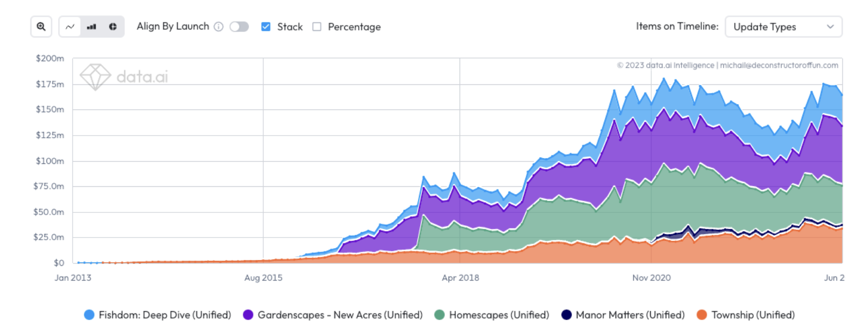Viewport: 868px width, 332px height.
Task: Click the Percentage label text
Action: click(354, 27)
